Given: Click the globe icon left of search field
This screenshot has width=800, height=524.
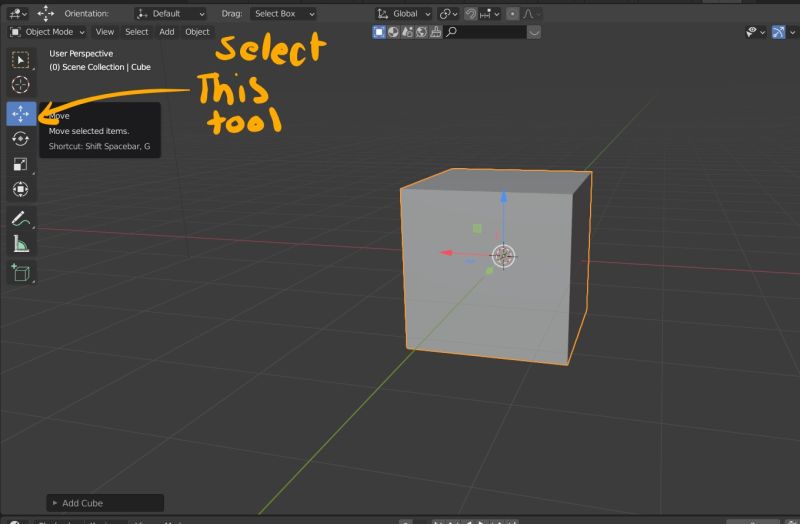Looking at the screenshot, I should [421, 32].
